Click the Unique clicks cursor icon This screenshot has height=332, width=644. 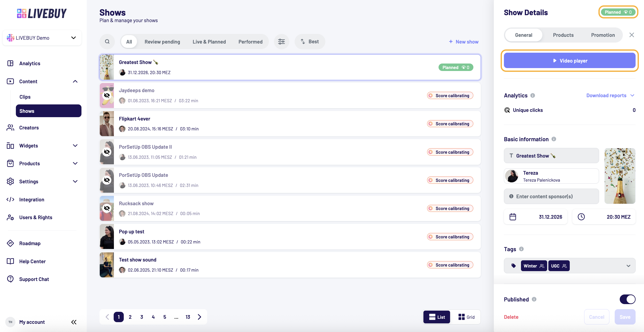click(507, 110)
